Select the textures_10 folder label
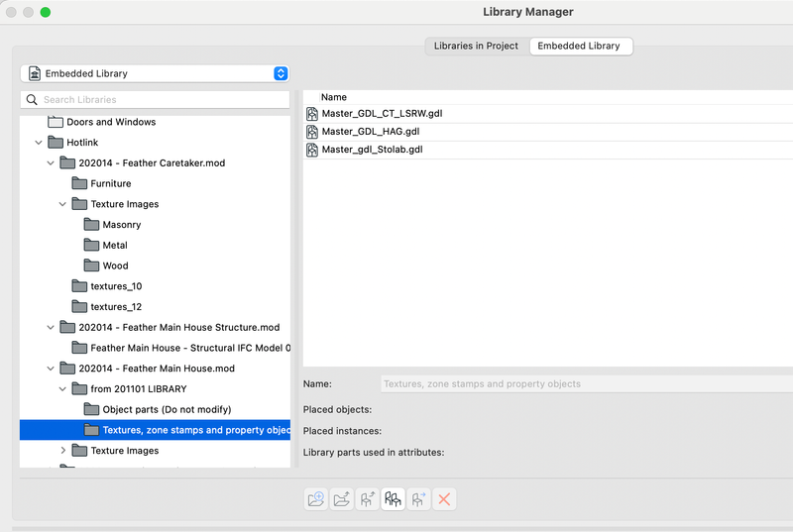This screenshot has width=793, height=532. tap(116, 286)
